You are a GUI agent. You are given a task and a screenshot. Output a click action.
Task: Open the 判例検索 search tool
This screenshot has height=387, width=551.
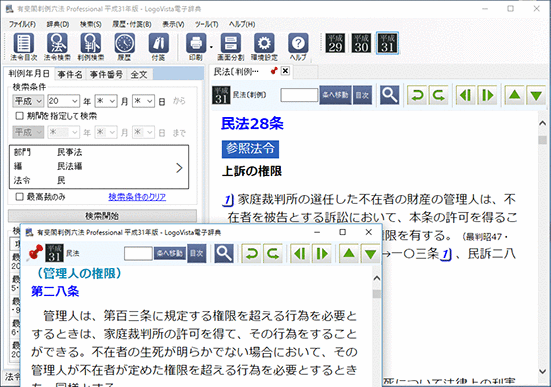point(91,46)
